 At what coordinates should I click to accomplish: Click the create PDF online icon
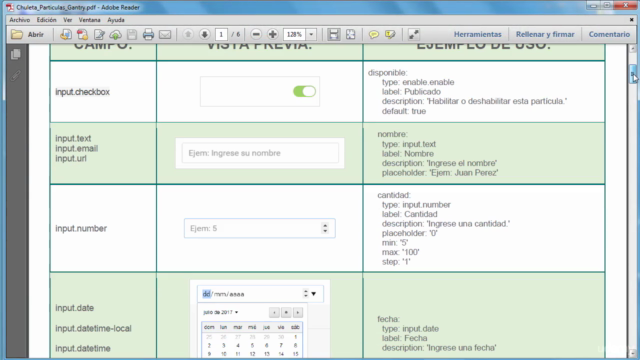(65, 35)
